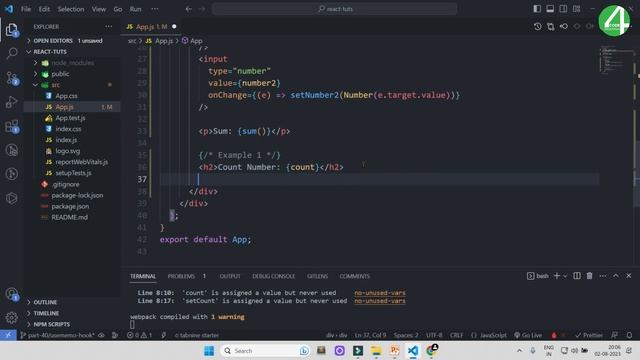Expand the public folder
Viewport: 640px width, 360px height.
[x=60, y=74]
